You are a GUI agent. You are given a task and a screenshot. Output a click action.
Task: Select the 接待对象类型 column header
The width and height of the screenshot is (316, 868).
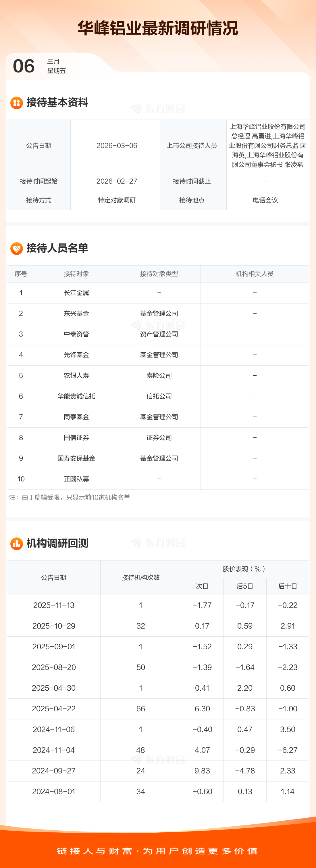pyautogui.click(x=159, y=274)
